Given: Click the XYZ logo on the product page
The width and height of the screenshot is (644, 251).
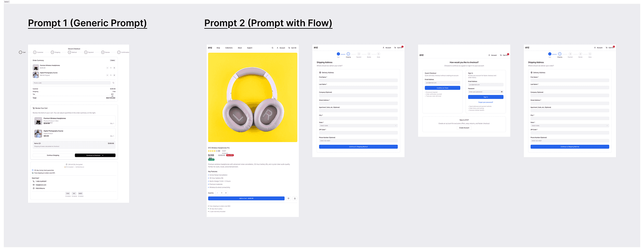Looking at the screenshot, I should pyautogui.click(x=210, y=48).
